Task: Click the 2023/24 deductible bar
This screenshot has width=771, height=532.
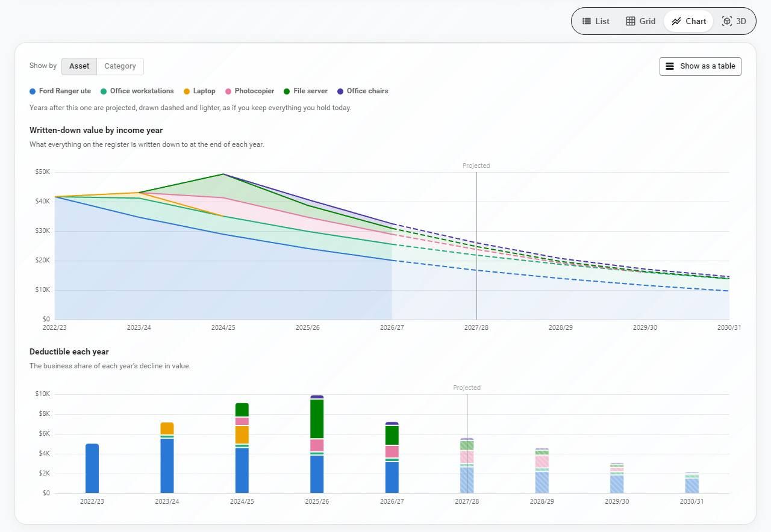Action: coord(167,458)
